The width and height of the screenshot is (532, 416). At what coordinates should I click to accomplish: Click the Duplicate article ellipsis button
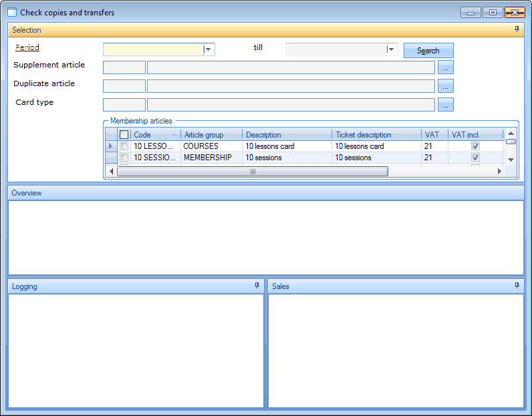(446, 85)
